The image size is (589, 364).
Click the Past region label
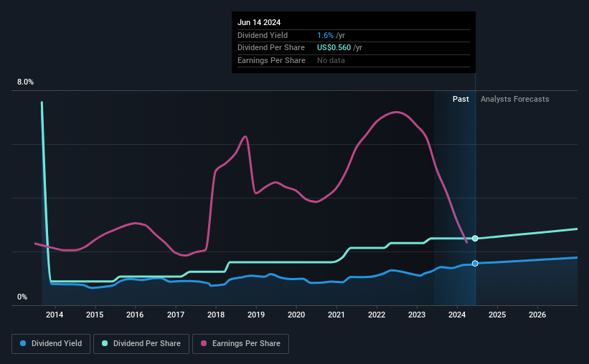pyautogui.click(x=461, y=99)
